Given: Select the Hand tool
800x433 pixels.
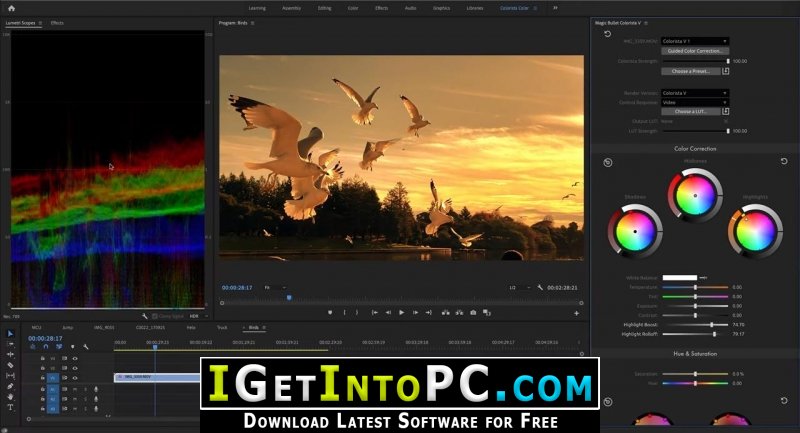Looking at the screenshot, I should click(x=10, y=397).
